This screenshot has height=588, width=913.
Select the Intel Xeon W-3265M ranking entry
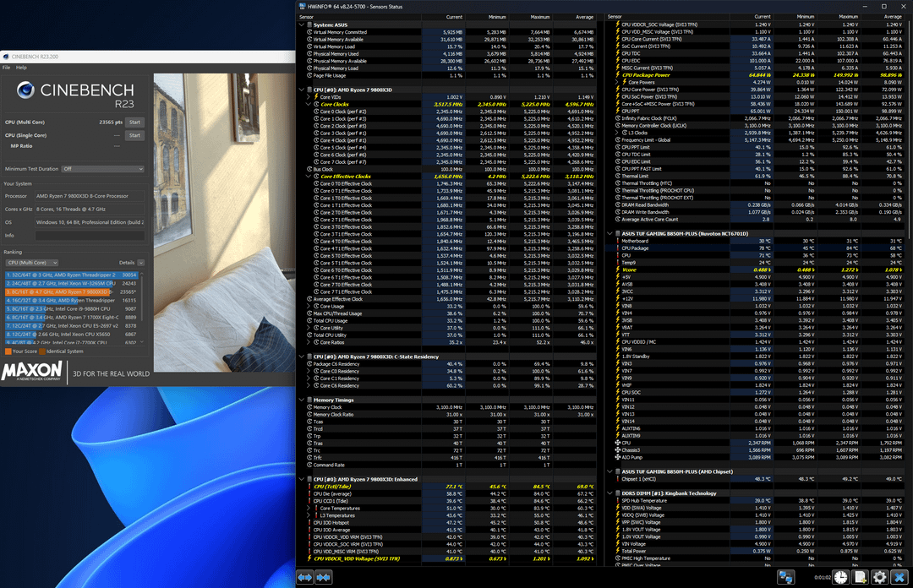tap(72, 284)
